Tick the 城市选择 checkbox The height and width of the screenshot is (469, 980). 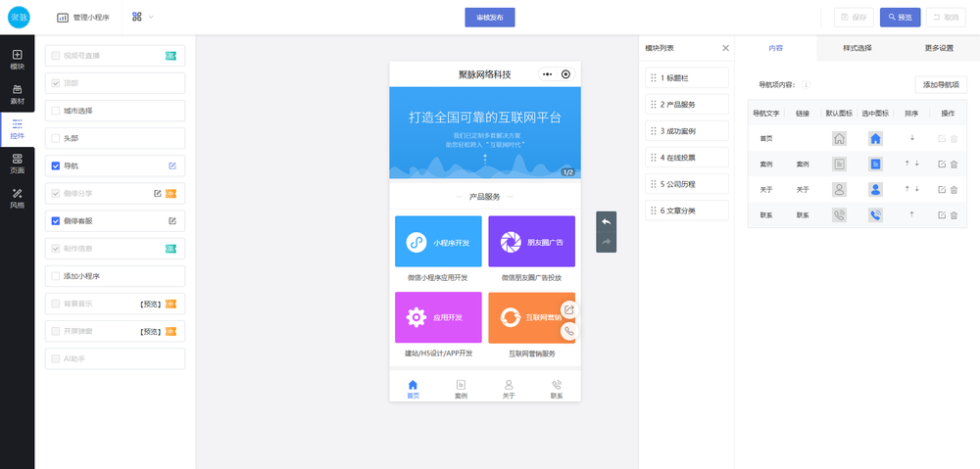point(56,111)
